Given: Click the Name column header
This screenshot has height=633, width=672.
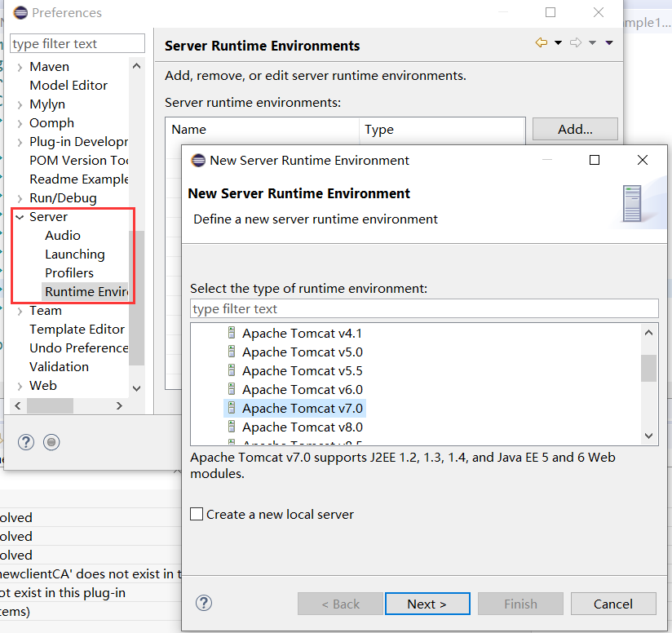Looking at the screenshot, I should (x=263, y=130).
